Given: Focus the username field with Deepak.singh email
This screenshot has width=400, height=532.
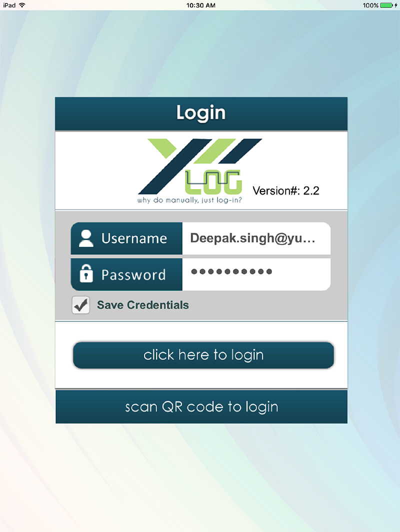Looking at the screenshot, I should pos(256,238).
